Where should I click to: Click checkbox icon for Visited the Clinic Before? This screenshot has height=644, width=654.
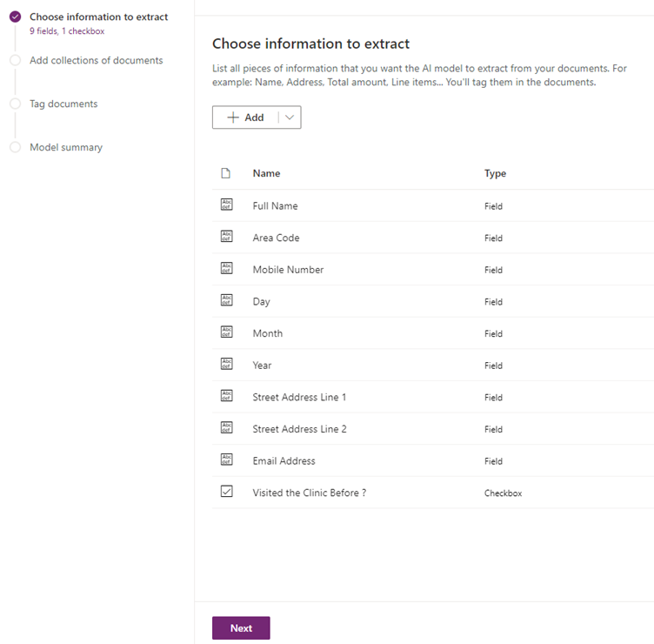(226, 492)
